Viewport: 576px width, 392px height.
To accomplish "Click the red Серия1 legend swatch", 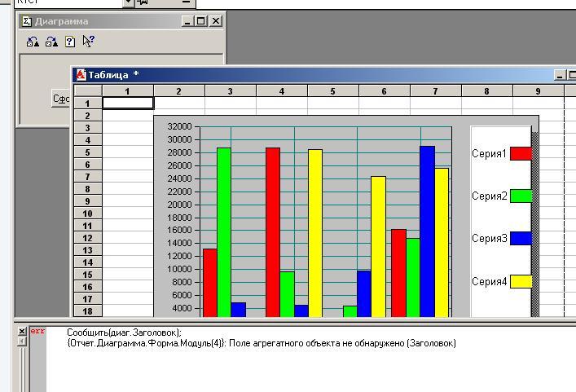I will tap(521, 153).
